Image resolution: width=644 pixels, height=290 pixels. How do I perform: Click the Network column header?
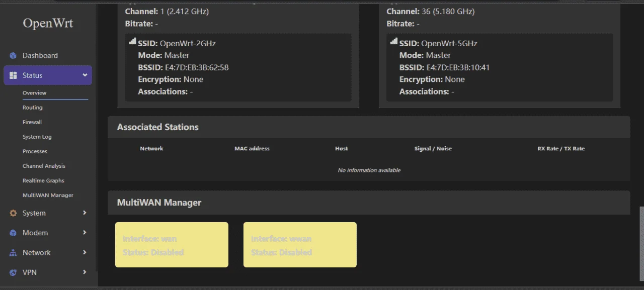151,149
